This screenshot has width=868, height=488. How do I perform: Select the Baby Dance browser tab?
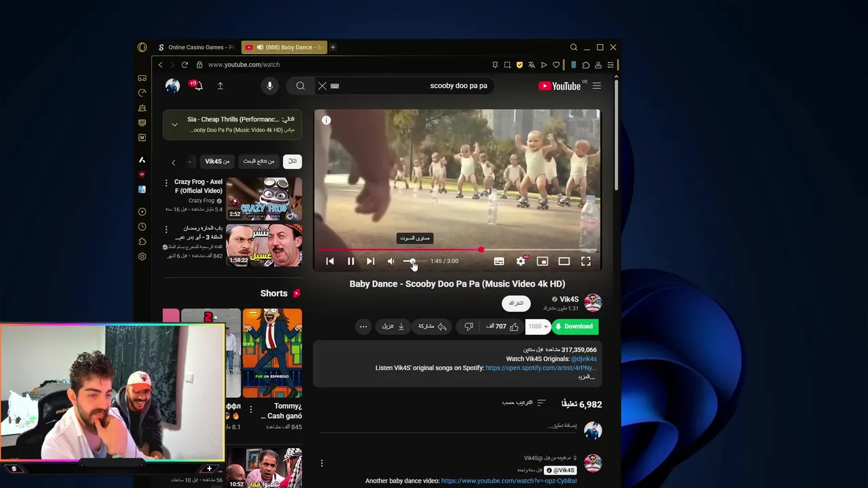283,47
